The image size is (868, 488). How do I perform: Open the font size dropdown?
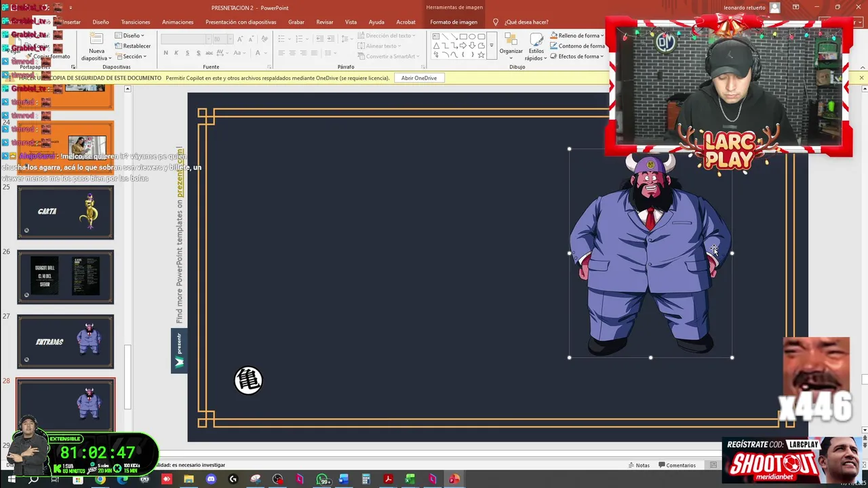click(x=230, y=39)
